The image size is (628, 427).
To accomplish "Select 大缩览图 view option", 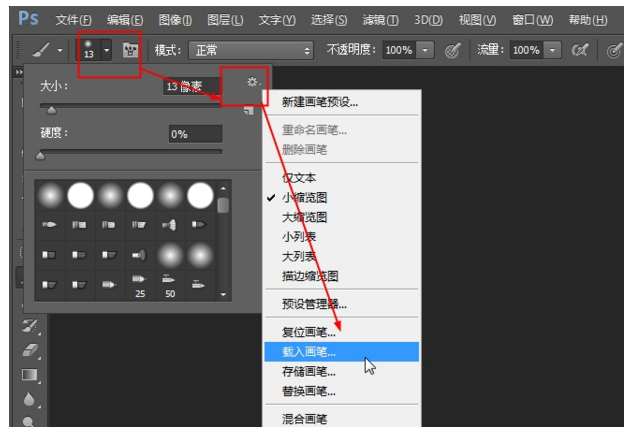I will (304, 217).
